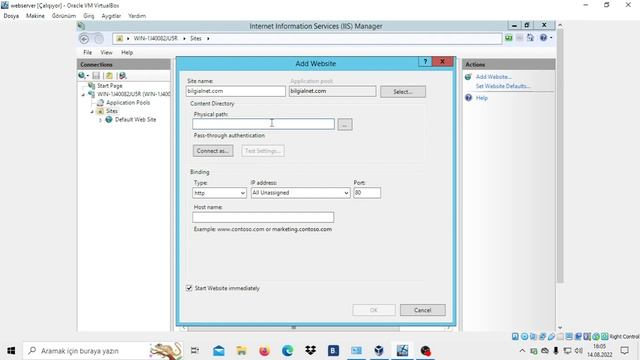Open the File menu in IIS Manager
This screenshot has width=640, height=360.
[87, 53]
